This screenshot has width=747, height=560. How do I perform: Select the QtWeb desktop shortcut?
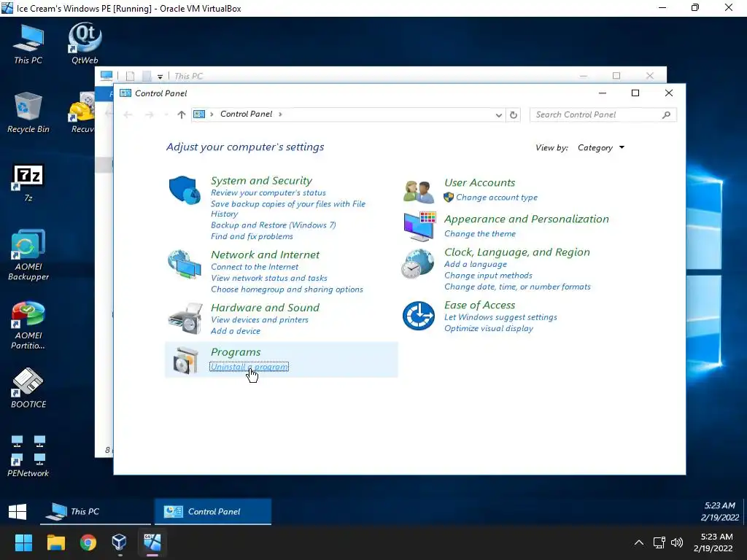(x=85, y=43)
